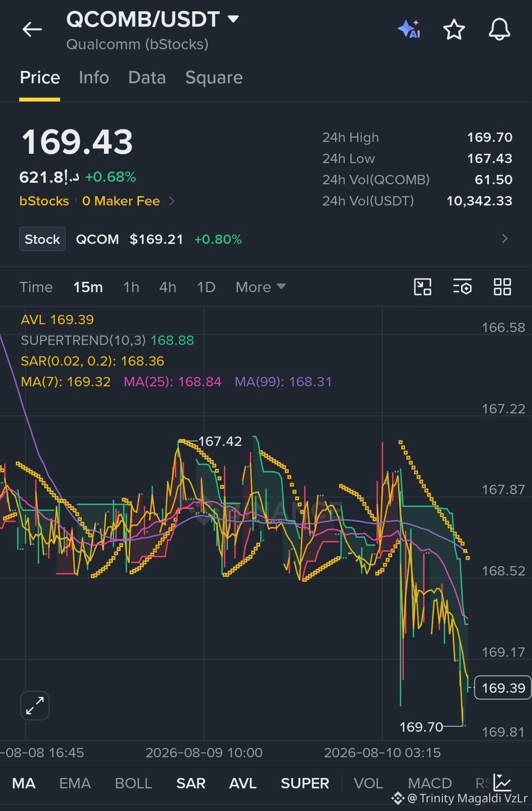
Task: Toggle the MA indicator
Action: pyautogui.click(x=24, y=783)
